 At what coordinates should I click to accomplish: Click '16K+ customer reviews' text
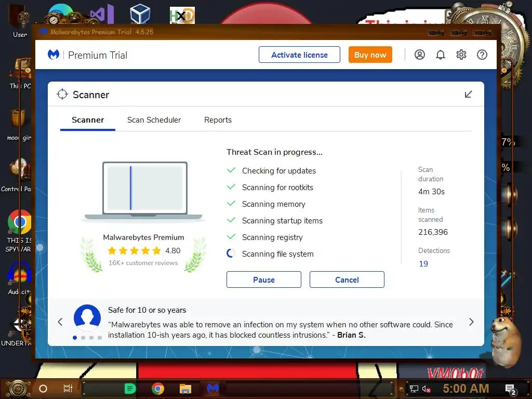[143, 263]
